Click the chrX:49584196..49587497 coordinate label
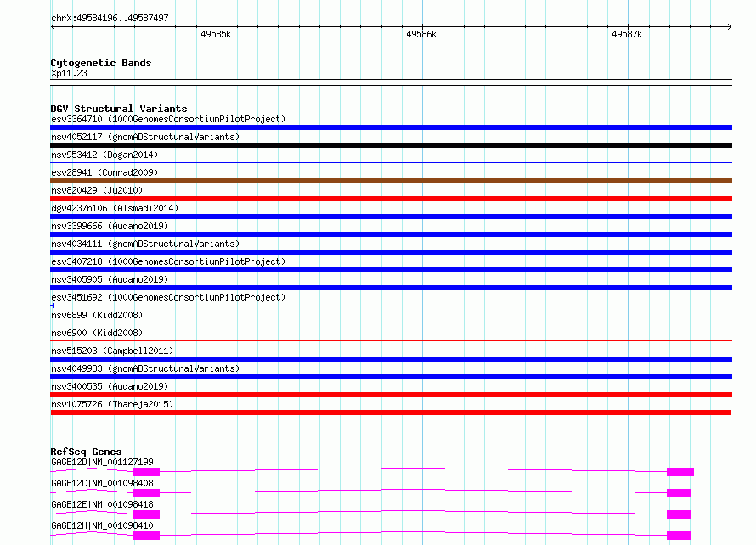 110,18
